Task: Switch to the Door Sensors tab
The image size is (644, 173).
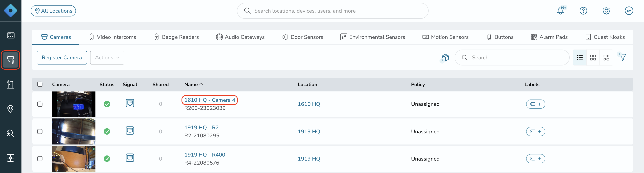Action: pyautogui.click(x=303, y=37)
